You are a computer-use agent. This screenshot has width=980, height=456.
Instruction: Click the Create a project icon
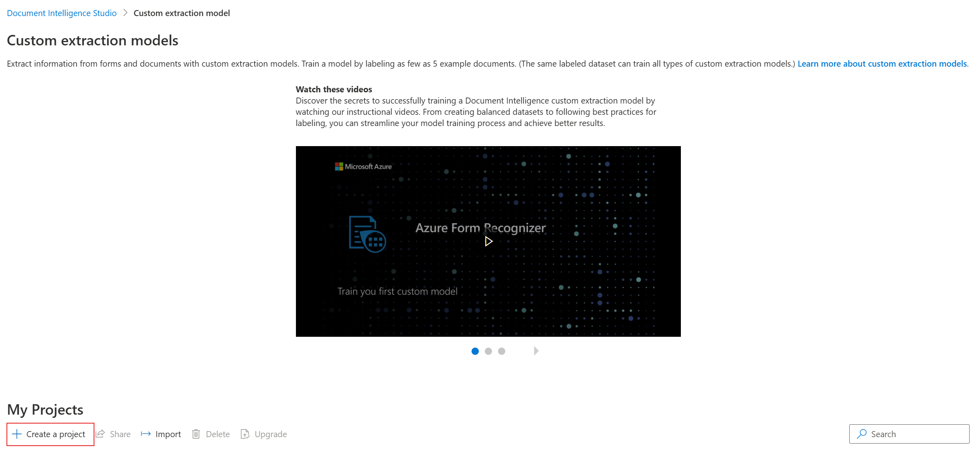coord(18,434)
